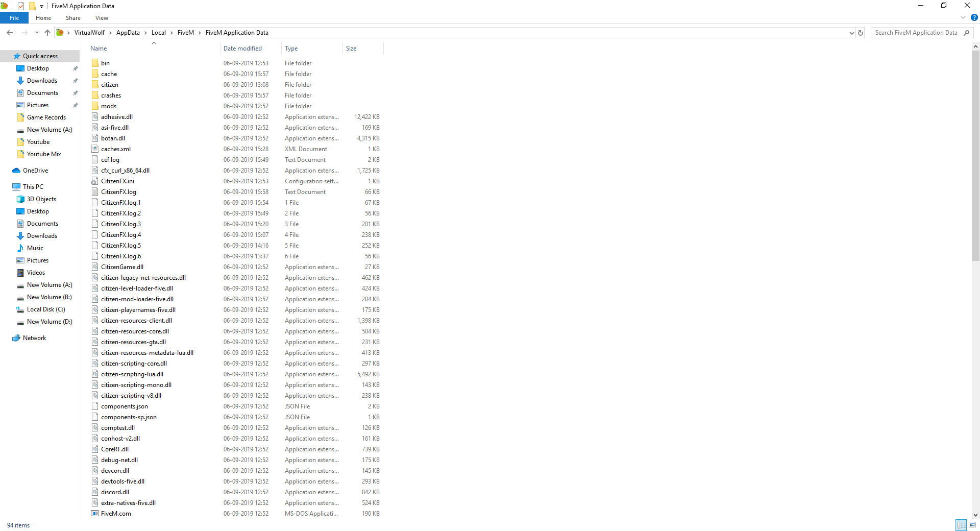The image size is (980, 531).
Task: Sort by Date modified column header
Action: pos(251,49)
